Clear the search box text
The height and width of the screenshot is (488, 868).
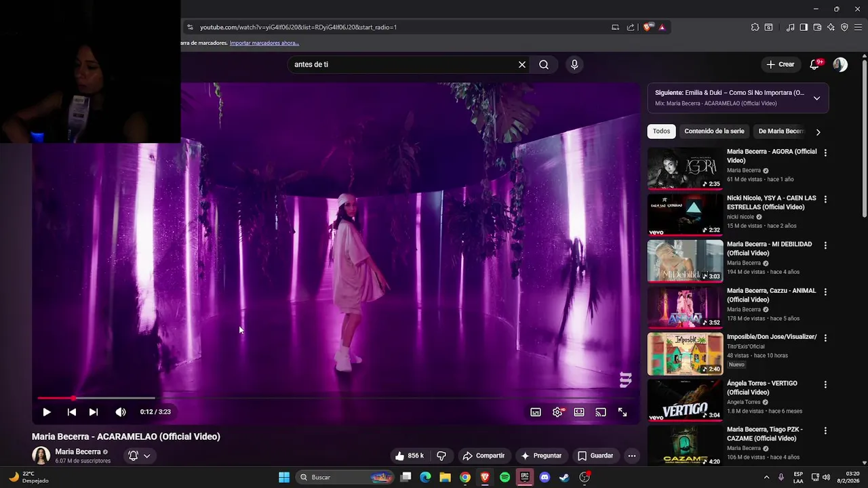pyautogui.click(x=522, y=64)
